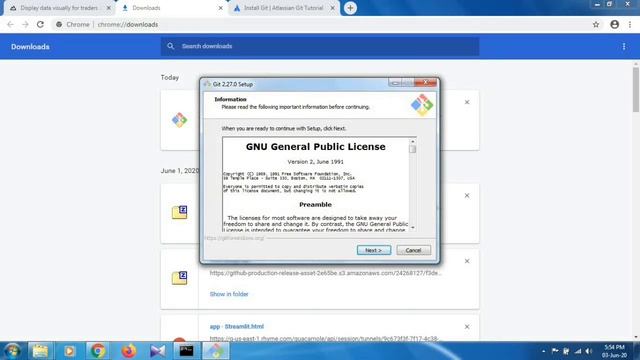
Task: Remove the github-production-release download entry
Action: pyautogui.click(x=467, y=261)
